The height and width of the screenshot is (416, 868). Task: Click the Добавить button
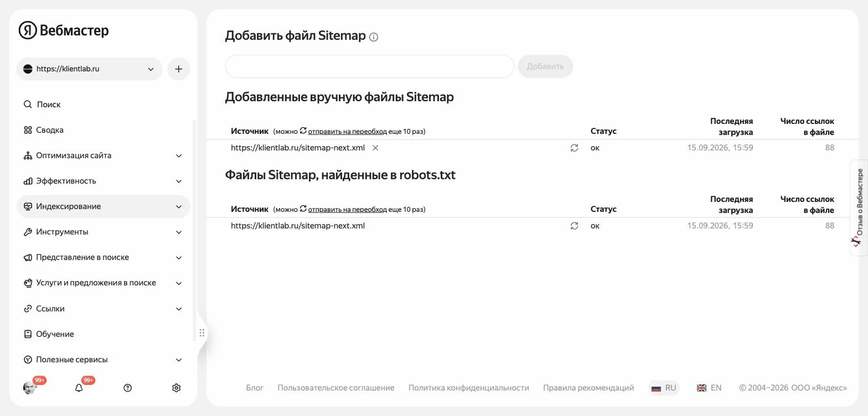(x=545, y=66)
